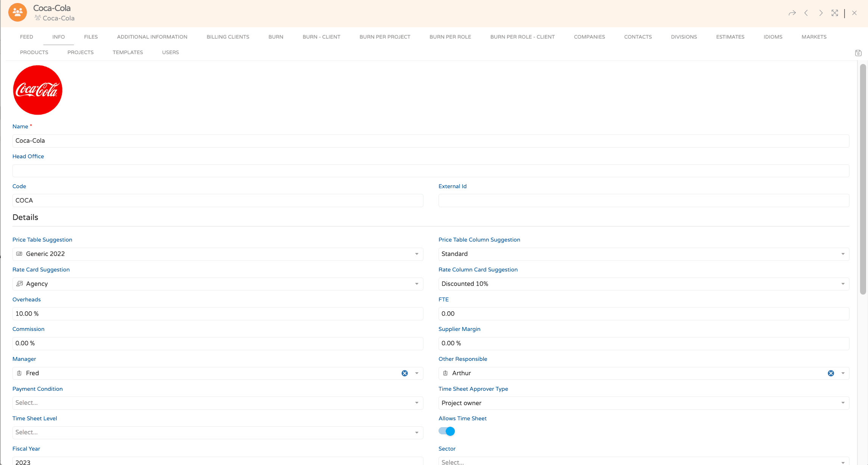Disable the Allows Time Sheet toggle
Viewport: 868px width, 465px height.
pyautogui.click(x=446, y=431)
